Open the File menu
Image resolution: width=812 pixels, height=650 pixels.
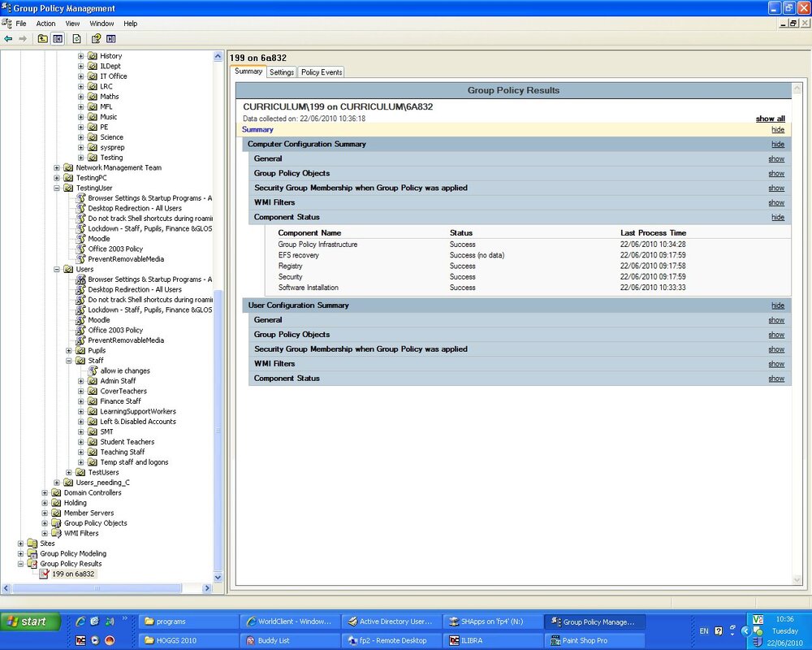[x=21, y=24]
